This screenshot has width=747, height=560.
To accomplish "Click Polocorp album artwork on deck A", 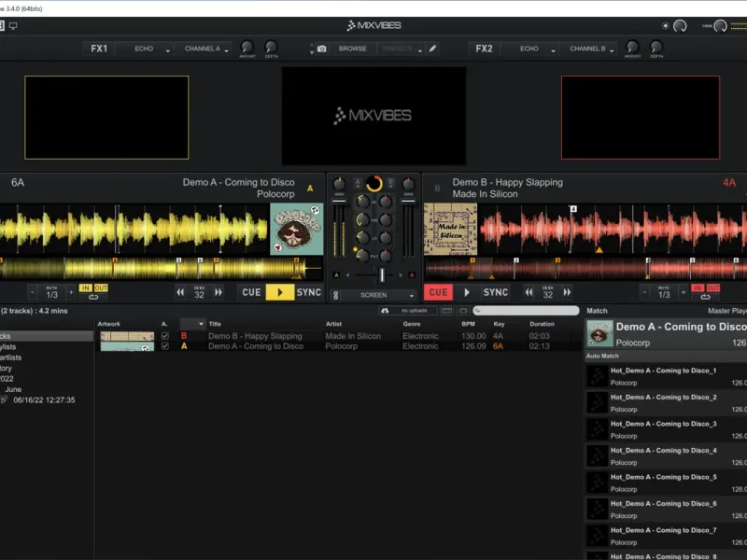I will coord(297,229).
